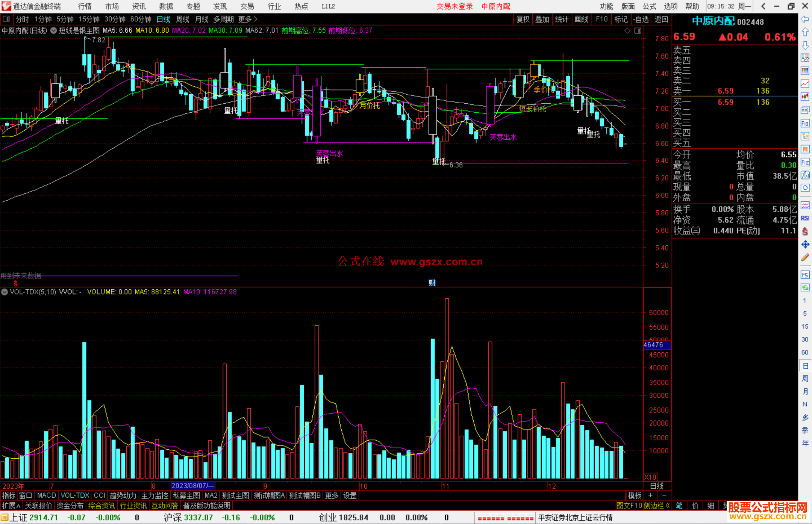Open the line chart trend sidebar icon
812x524 pixels.
point(805,83)
